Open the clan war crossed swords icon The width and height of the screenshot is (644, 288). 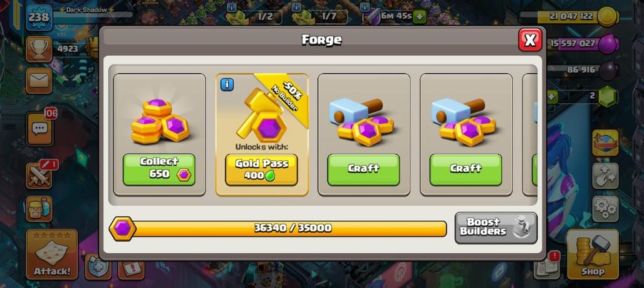click(39, 175)
